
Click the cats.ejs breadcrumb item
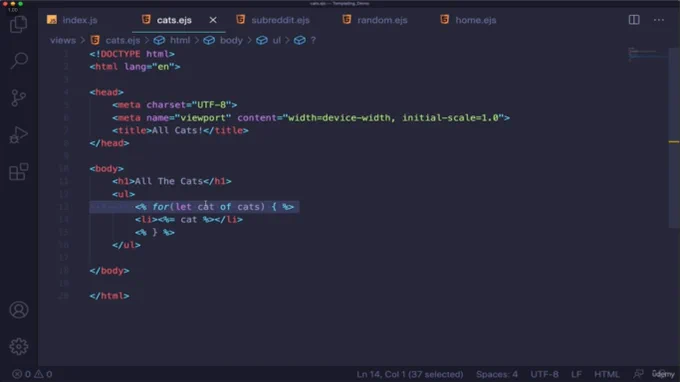(x=123, y=40)
